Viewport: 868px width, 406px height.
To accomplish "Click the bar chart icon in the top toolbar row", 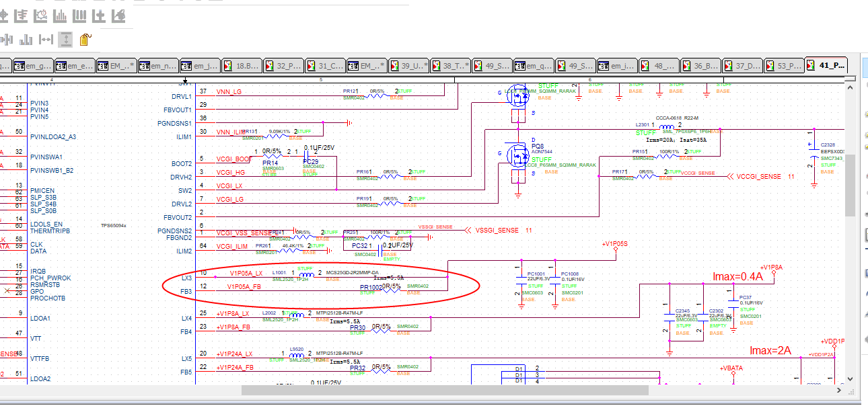I will point(61,15).
